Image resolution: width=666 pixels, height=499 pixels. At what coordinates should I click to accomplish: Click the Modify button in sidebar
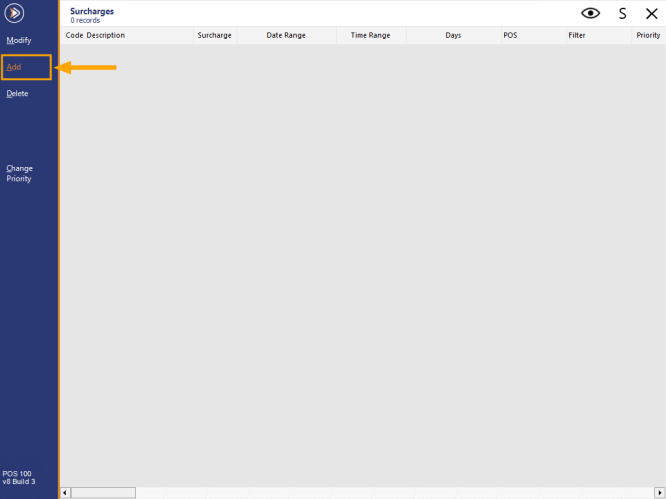tap(19, 40)
